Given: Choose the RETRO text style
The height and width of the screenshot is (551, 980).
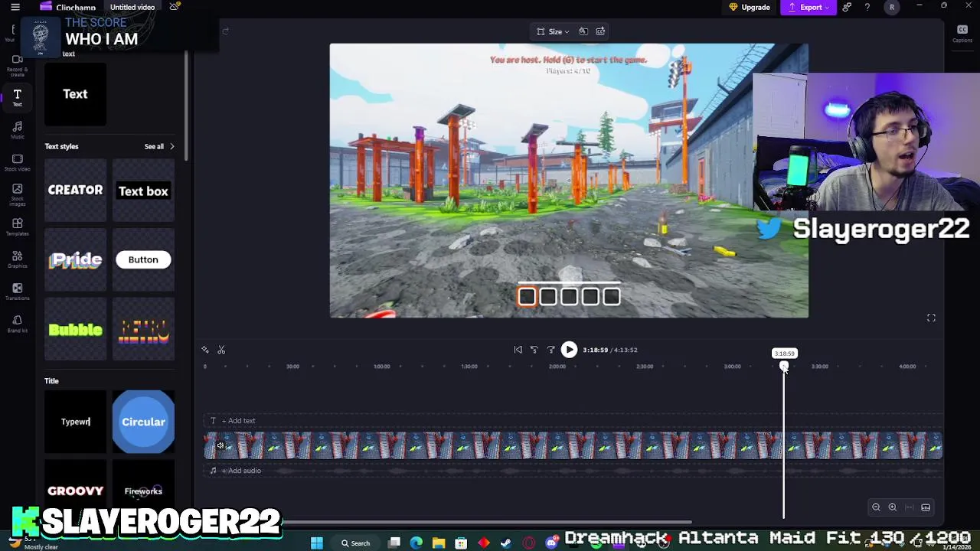Looking at the screenshot, I should tap(143, 330).
